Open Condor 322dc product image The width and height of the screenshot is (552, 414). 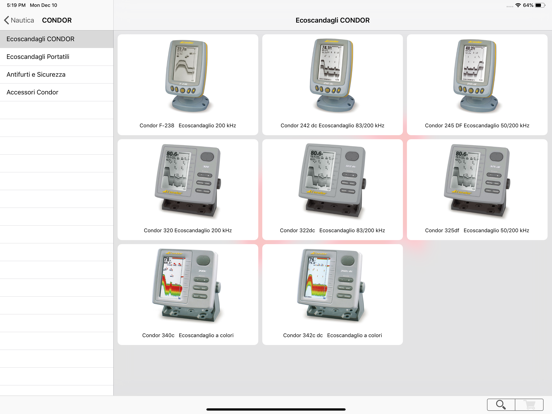point(332,181)
